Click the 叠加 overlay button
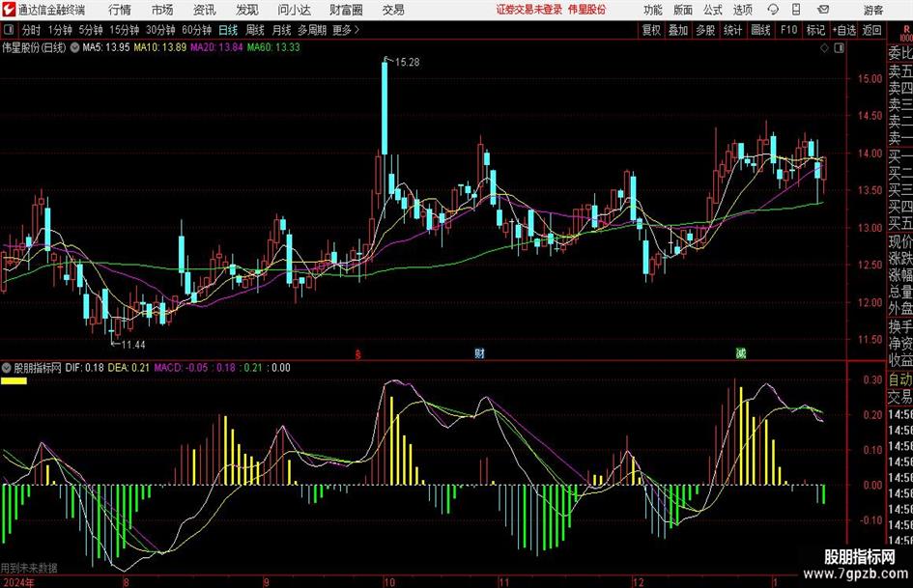Viewport: 913px width, 588px height. 678,30
